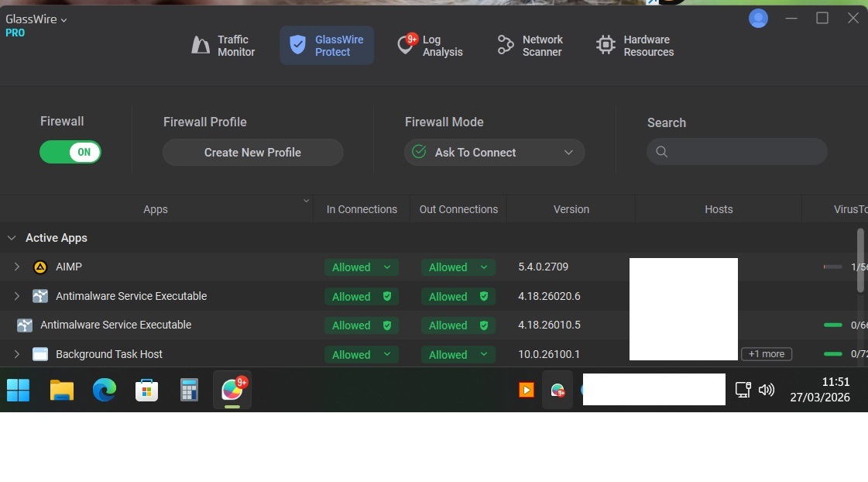Open Microsoft Edge from the taskbar

click(105, 390)
